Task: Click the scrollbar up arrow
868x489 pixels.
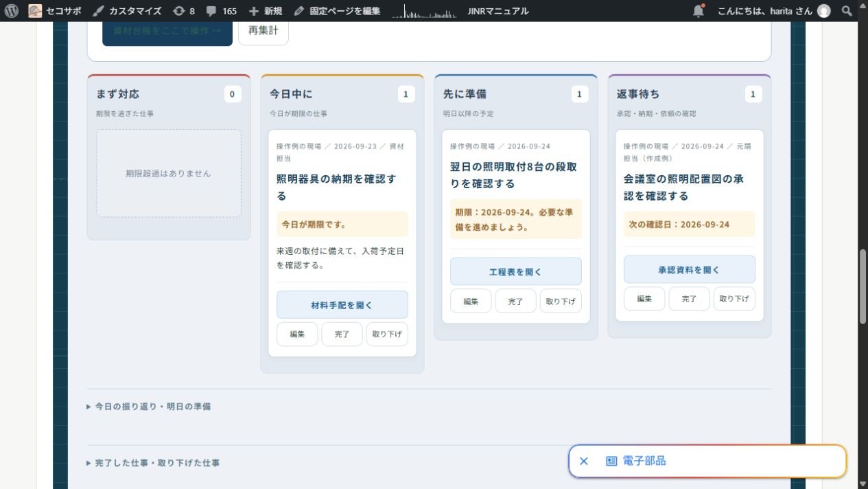Action: click(863, 5)
